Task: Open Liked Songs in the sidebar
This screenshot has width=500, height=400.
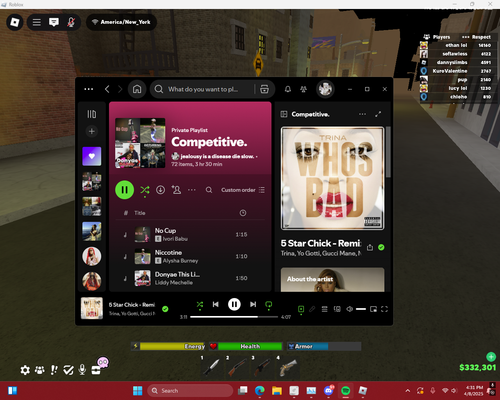Action: coord(92,156)
